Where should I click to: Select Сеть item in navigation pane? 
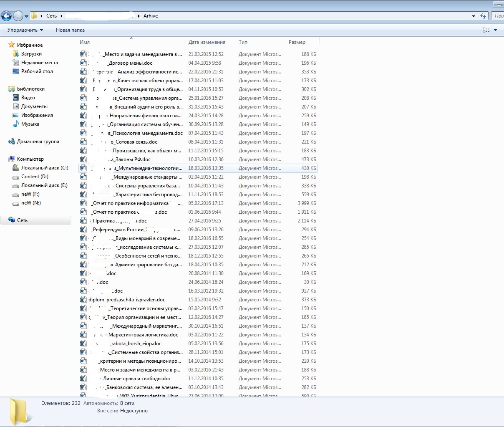(36, 220)
